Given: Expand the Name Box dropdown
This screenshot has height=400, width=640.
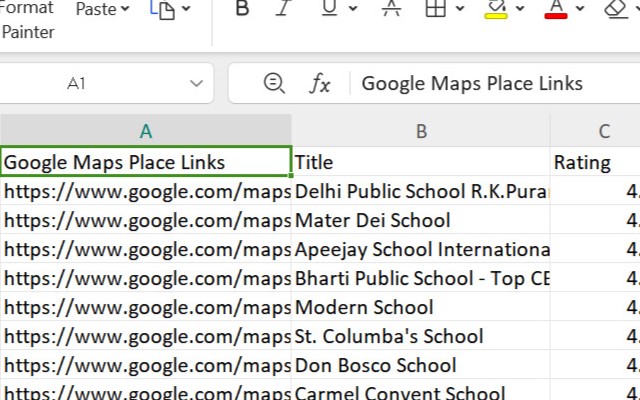Looking at the screenshot, I should [x=196, y=84].
